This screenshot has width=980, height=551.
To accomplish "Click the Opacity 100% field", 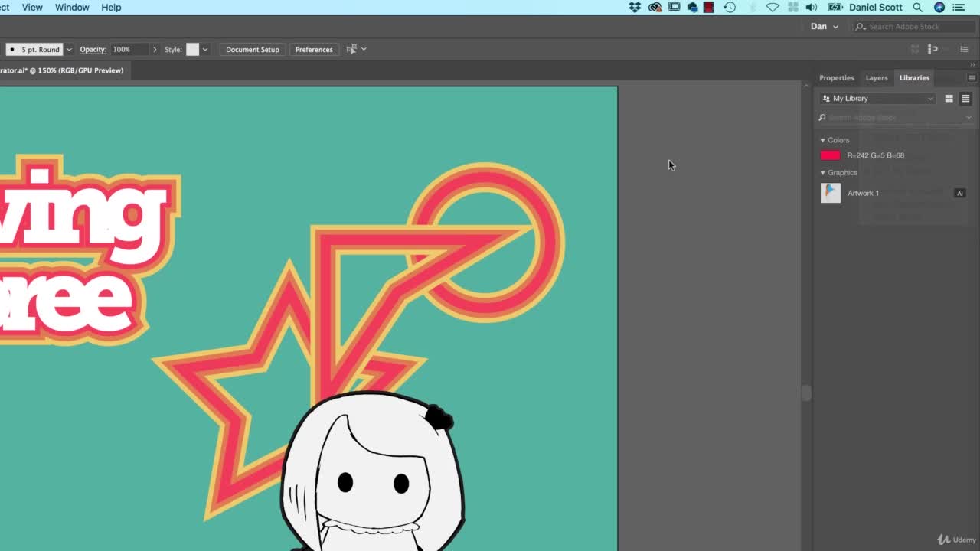I will [129, 50].
